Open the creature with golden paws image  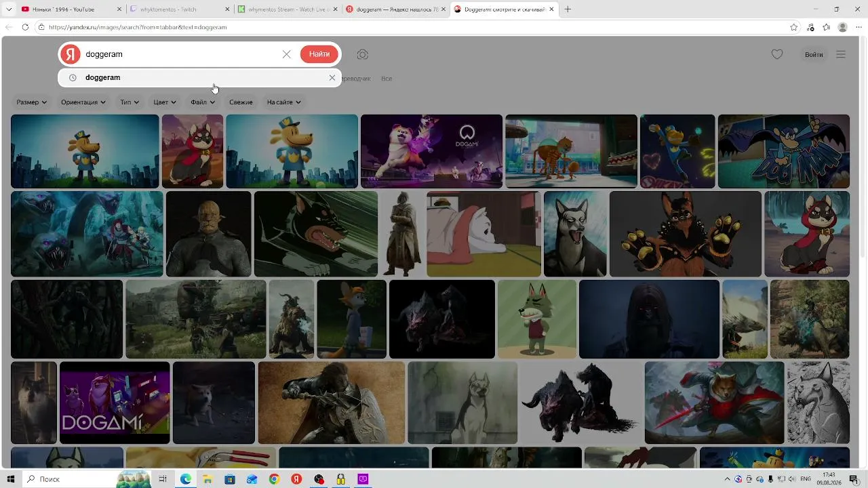coord(686,234)
